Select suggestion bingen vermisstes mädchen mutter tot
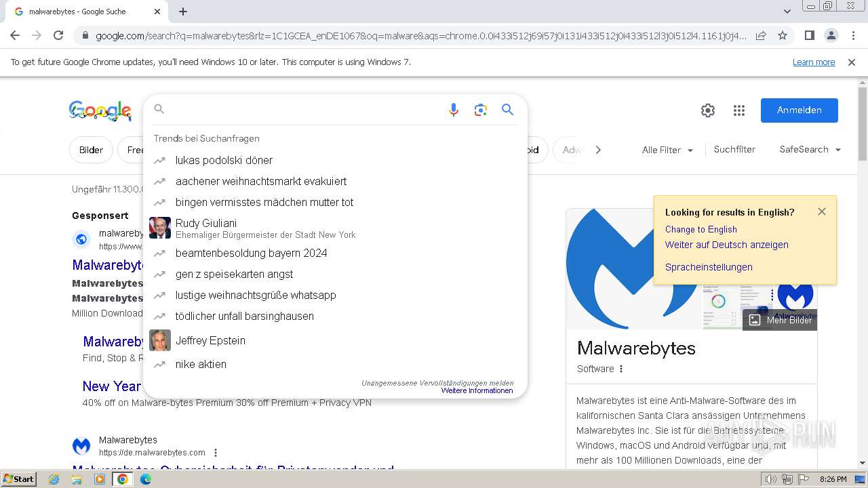This screenshot has height=488, width=868. click(335, 202)
